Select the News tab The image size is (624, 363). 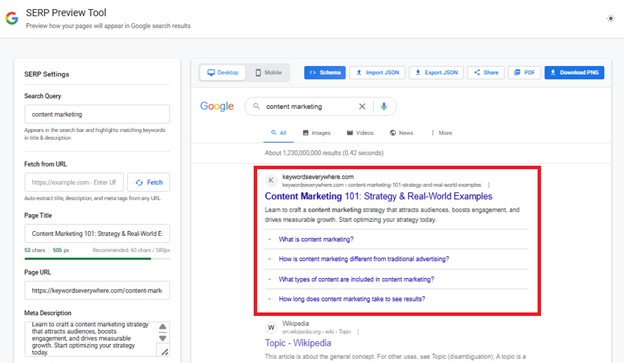pos(401,133)
